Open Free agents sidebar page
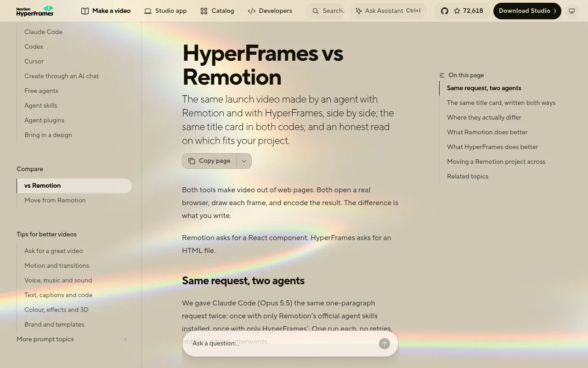588x368 pixels. (x=41, y=91)
